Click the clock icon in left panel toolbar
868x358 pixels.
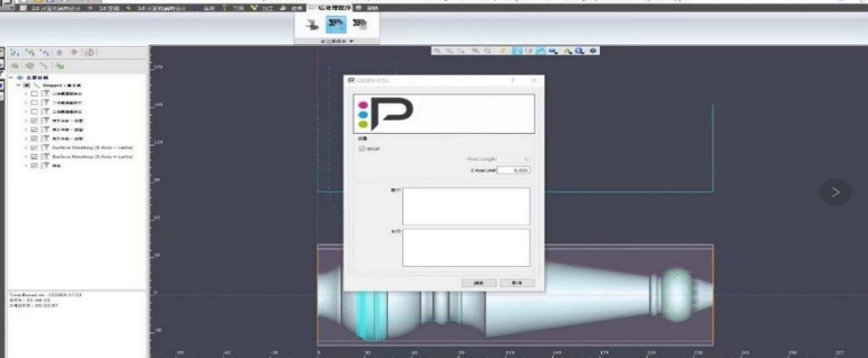[89, 52]
